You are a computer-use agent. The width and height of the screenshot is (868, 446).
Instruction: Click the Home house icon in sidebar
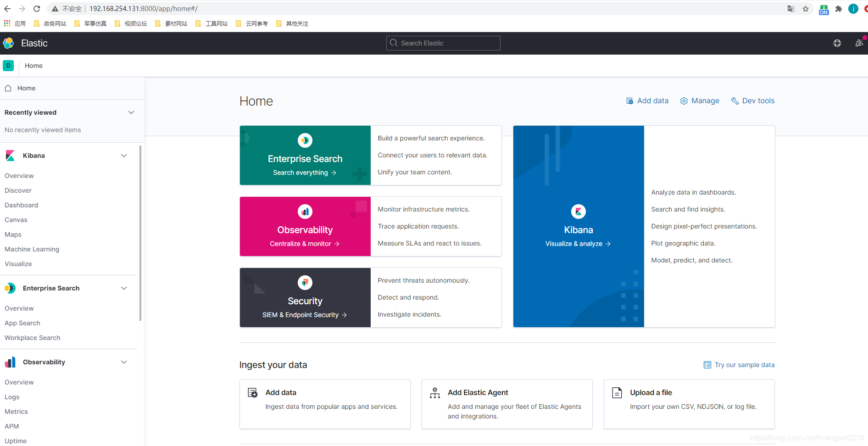click(x=8, y=88)
